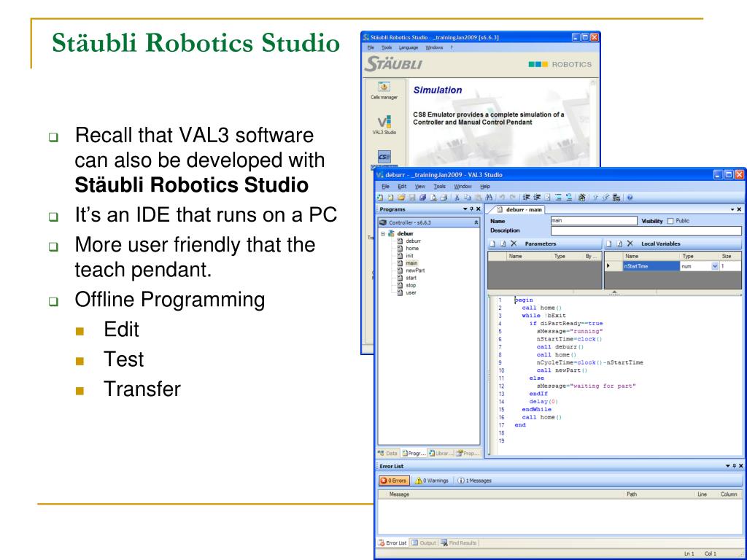Click the Name input field containing main
This screenshot has height=560, width=747.
[594, 220]
